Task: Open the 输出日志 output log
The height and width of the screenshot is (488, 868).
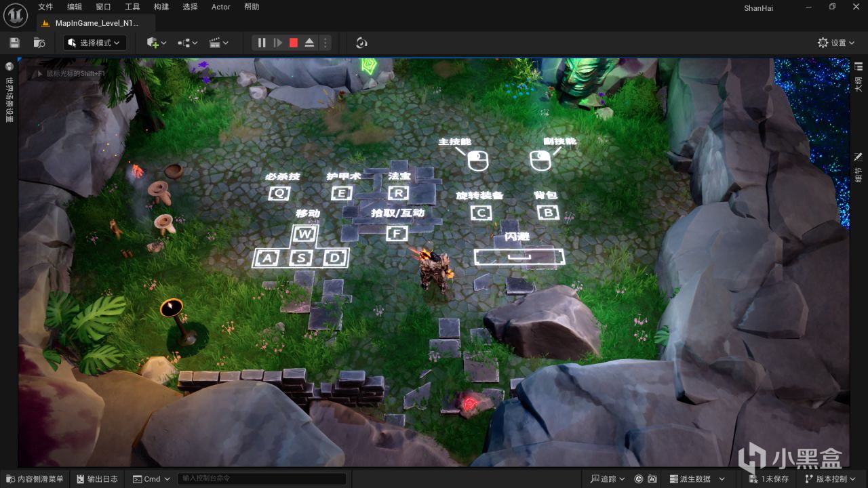Action: (x=98, y=479)
